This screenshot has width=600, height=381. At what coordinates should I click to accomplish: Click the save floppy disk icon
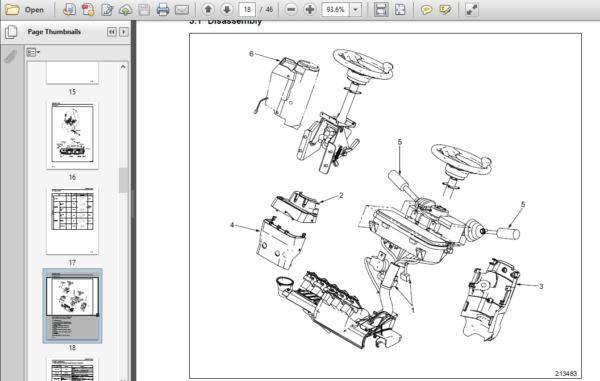(x=144, y=10)
